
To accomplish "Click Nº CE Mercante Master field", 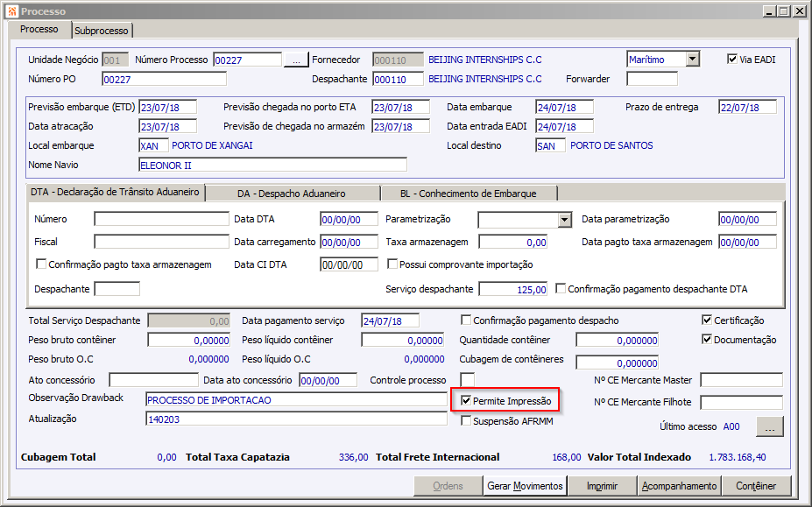I will click(x=742, y=380).
